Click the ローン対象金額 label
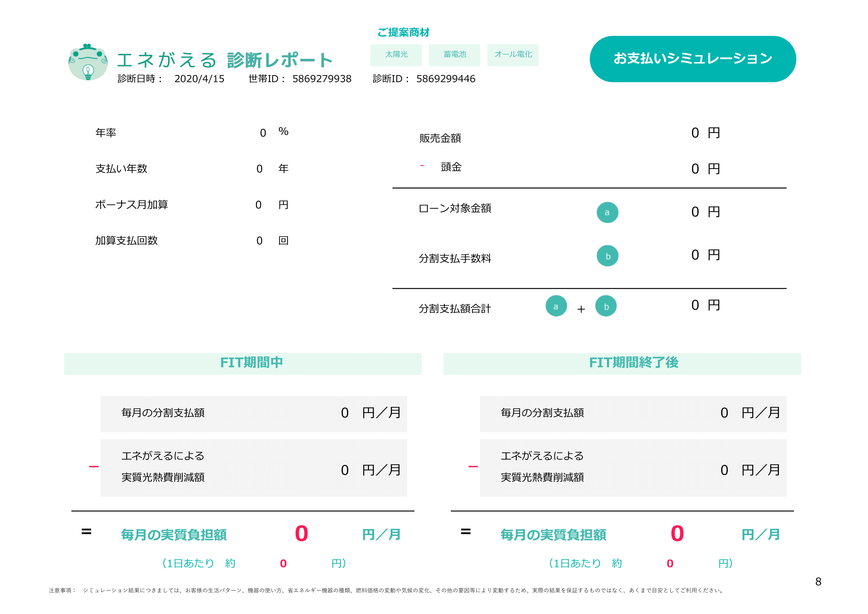 tap(455, 208)
